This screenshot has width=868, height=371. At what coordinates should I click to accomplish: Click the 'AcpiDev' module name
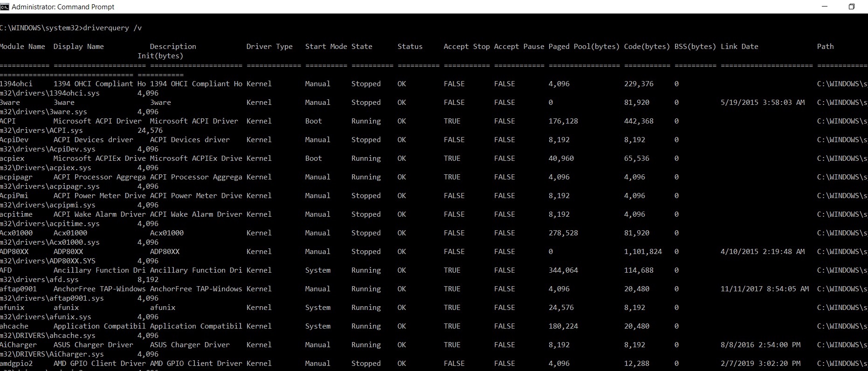[14, 140]
